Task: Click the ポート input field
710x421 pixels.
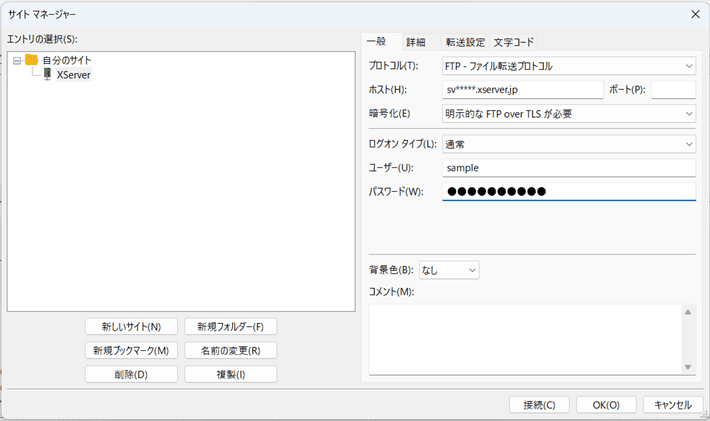Action: tap(673, 90)
